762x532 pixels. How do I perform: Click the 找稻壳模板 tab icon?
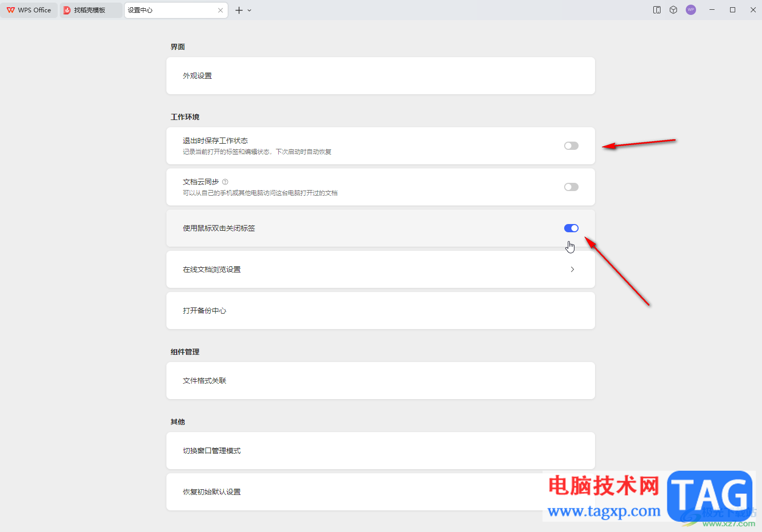67,10
